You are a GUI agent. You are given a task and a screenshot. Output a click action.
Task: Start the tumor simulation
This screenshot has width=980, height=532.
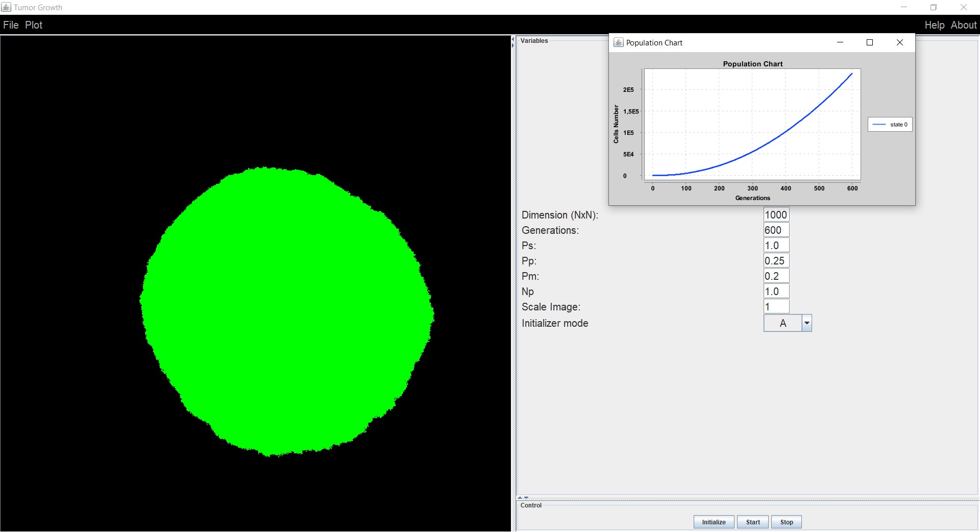pos(753,522)
